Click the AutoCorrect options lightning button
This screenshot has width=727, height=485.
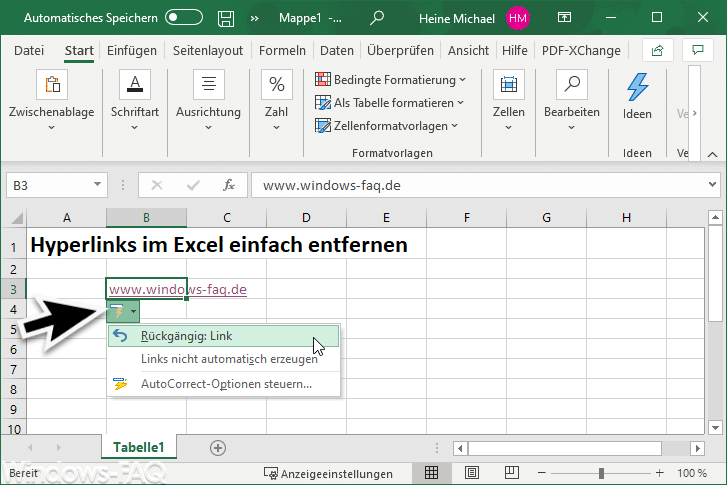click(x=123, y=311)
